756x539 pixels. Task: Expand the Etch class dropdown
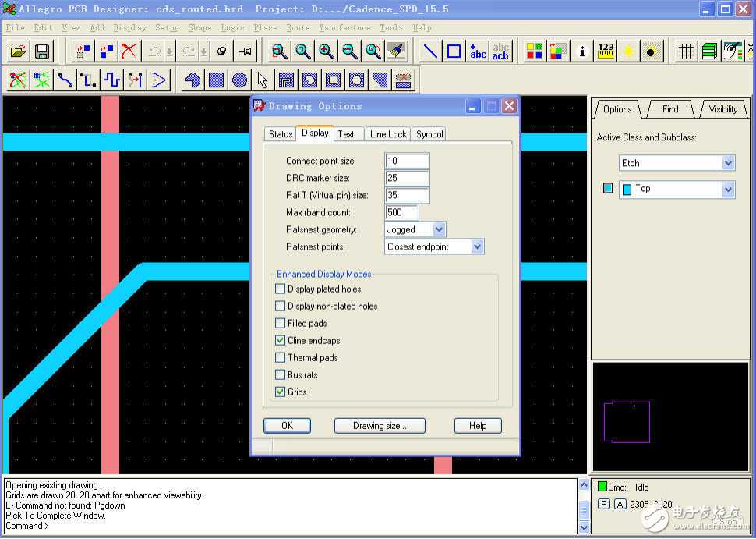pyautogui.click(x=728, y=163)
